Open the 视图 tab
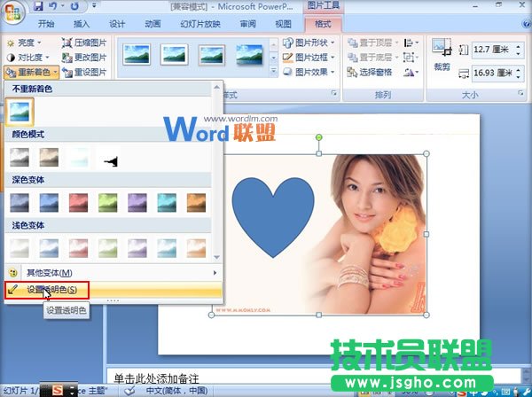The width and height of the screenshot is (532, 397). 284,24
